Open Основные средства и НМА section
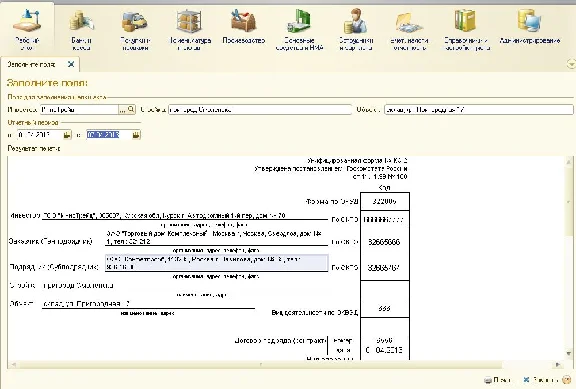The image size is (576, 389). tap(299, 29)
